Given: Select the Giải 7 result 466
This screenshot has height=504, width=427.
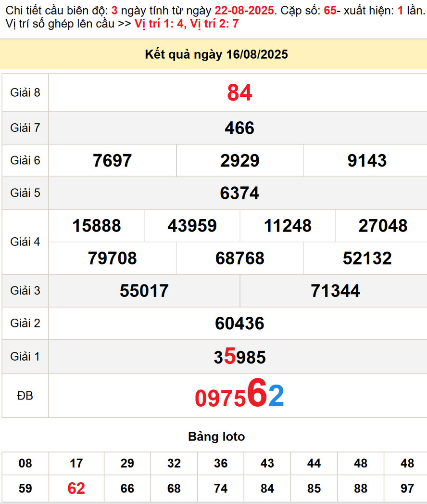Looking at the screenshot, I should pyautogui.click(x=239, y=128).
